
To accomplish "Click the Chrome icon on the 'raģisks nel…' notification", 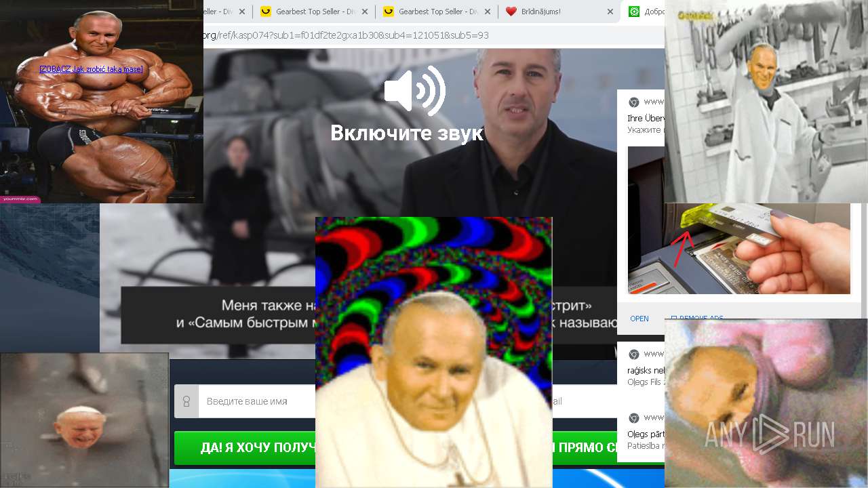I will click(x=633, y=354).
